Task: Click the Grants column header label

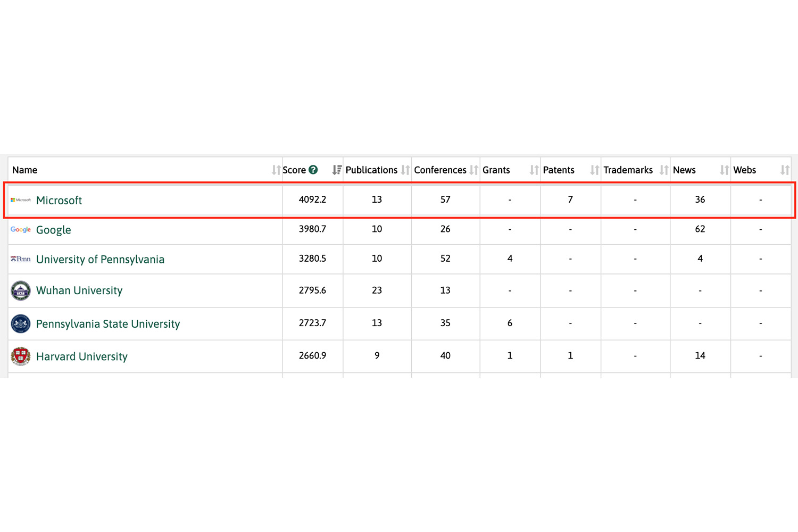Action: click(x=496, y=170)
